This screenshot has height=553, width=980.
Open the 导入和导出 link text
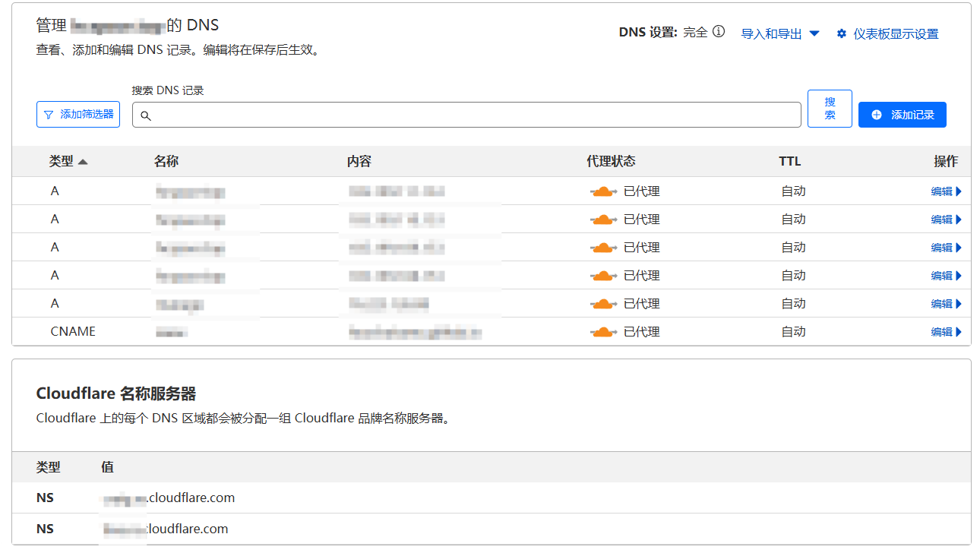tap(772, 34)
